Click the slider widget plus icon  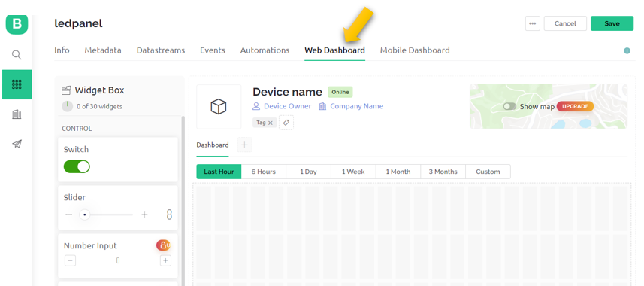[144, 214]
